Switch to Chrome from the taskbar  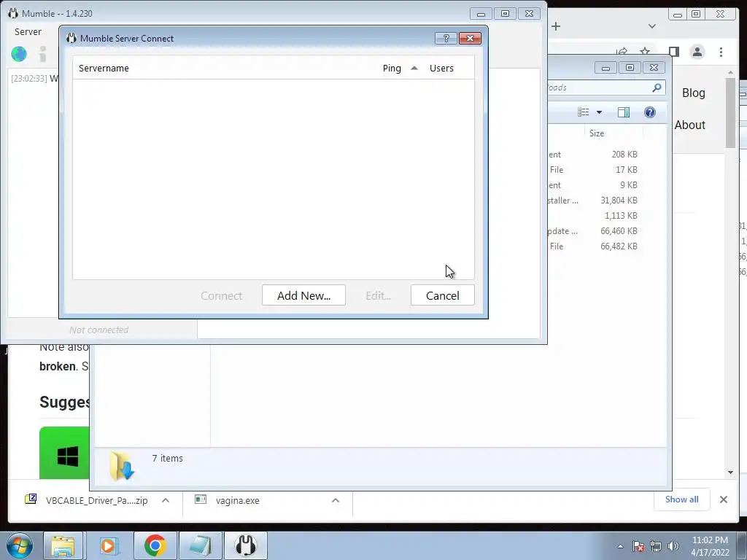(x=155, y=545)
